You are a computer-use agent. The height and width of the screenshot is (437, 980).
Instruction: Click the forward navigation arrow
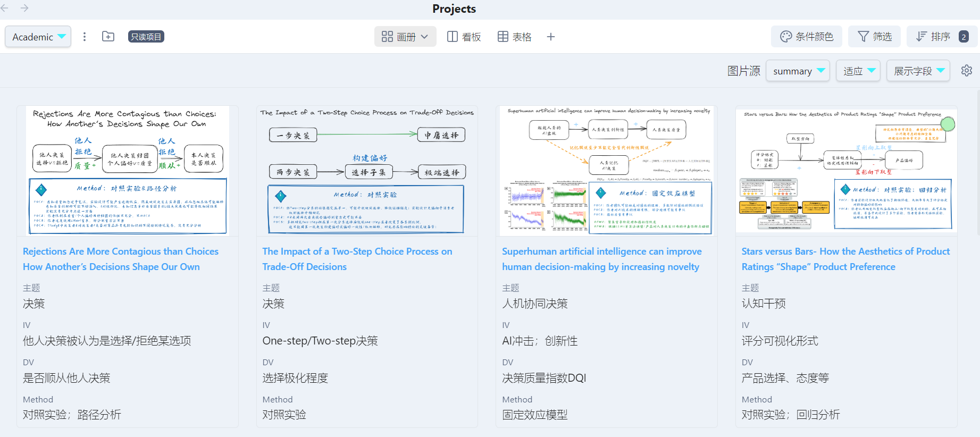(24, 8)
